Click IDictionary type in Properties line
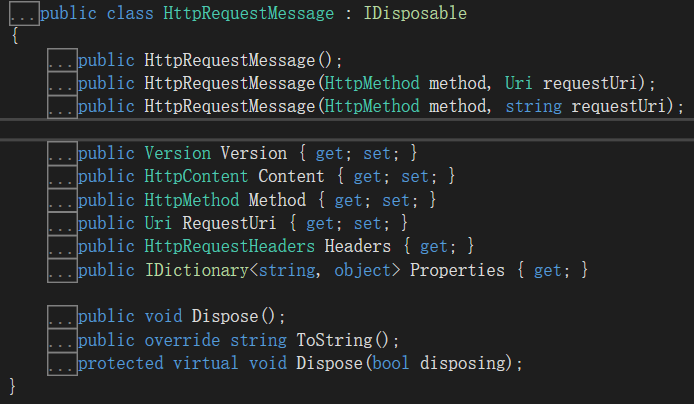The height and width of the screenshot is (404, 694). point(197,270)
